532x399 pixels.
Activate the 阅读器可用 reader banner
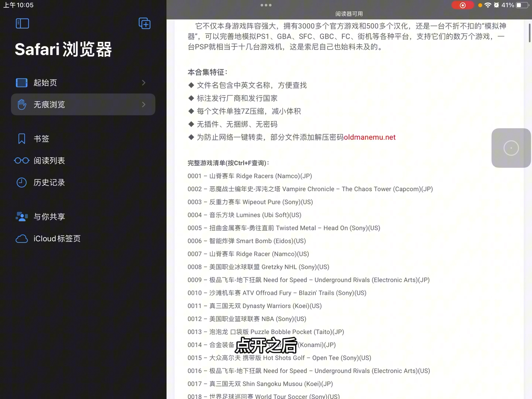(x=348, y=13)
